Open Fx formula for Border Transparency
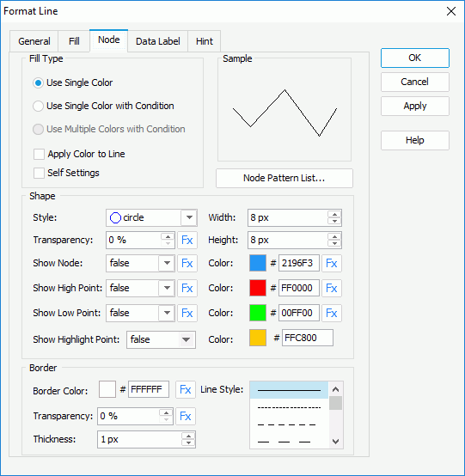Screen dimensions: 465x476 186,416
